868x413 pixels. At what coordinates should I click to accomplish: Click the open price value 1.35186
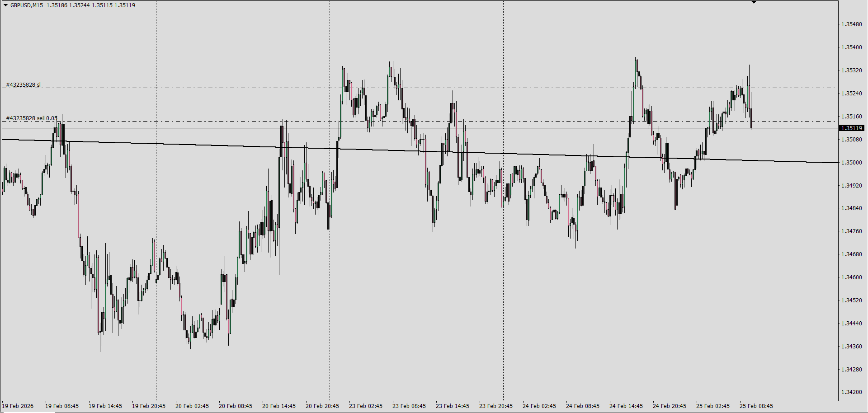tap(57, 5)
